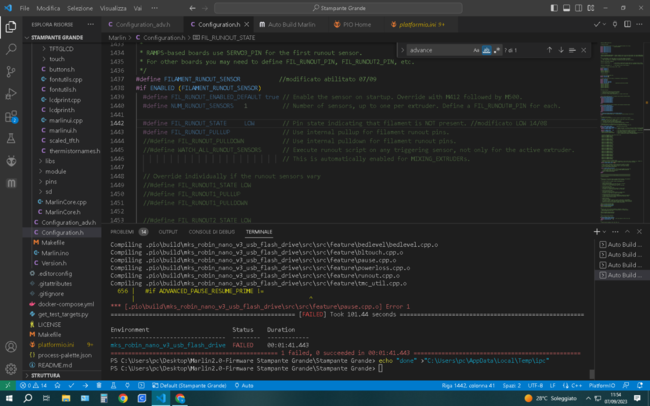Toggle Match Case in find widget
Screen dimensions: 650x406
[x=476, y=49]
